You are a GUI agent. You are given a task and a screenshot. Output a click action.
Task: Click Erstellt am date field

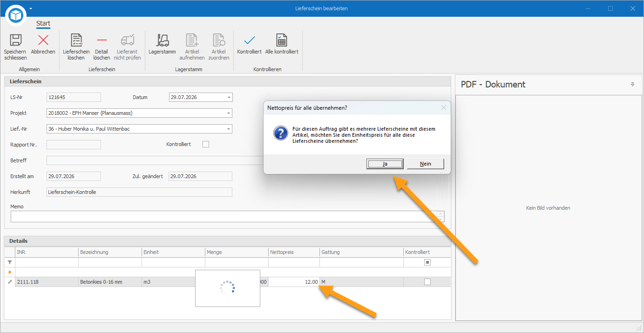(74, 176)
